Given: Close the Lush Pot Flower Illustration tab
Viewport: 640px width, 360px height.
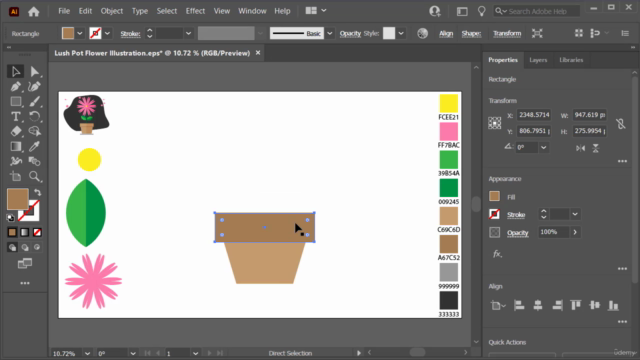Looking at the screenshot, I should point(258,53).
